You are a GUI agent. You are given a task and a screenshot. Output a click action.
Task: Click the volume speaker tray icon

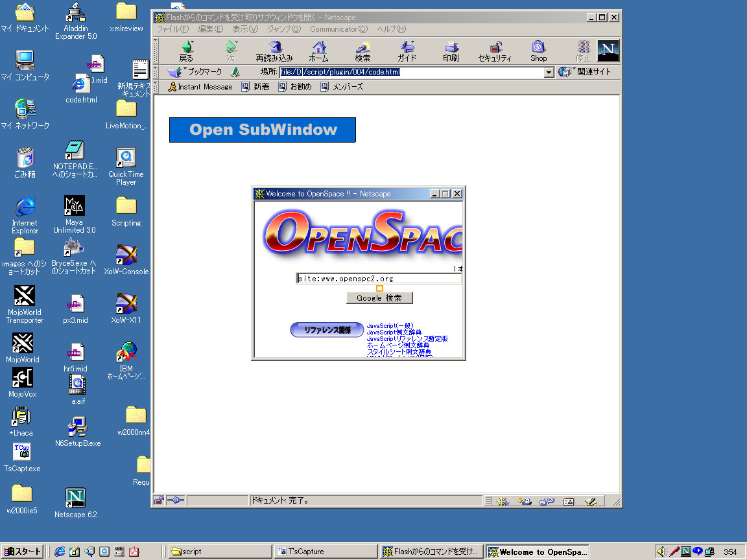coord(661,552)
